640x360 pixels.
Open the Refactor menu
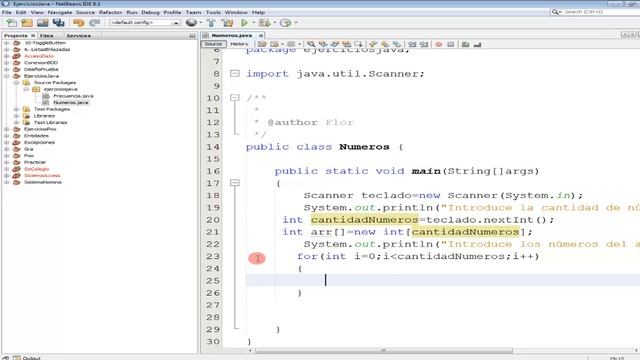[x=110, y=12]
